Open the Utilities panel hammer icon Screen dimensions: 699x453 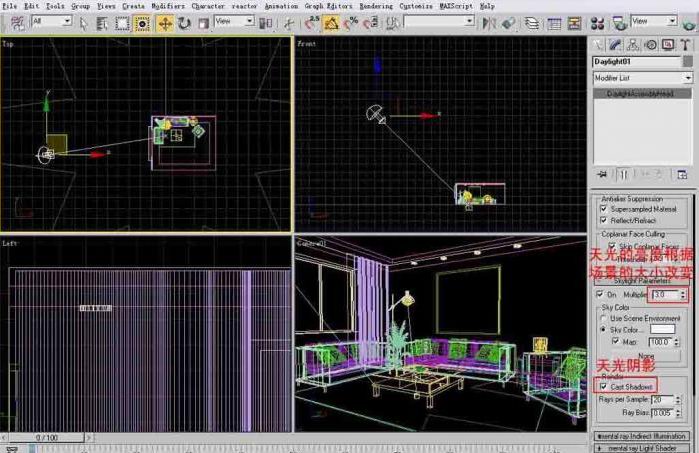(x=684, y=44)
